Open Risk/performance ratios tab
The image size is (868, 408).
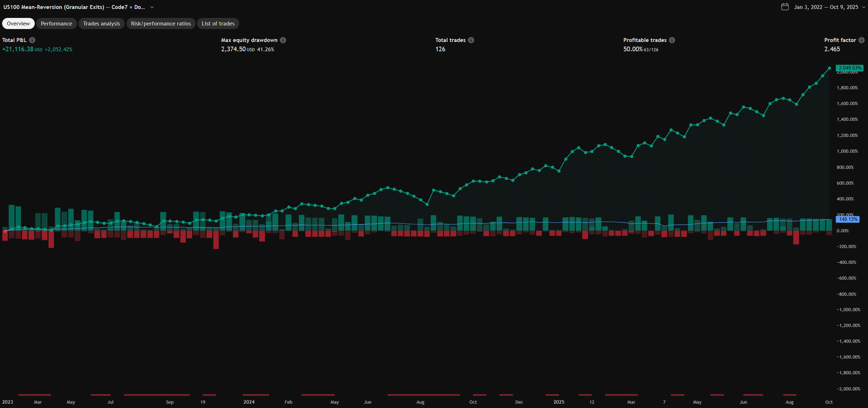pyautogui.click(x=161, y=24)
